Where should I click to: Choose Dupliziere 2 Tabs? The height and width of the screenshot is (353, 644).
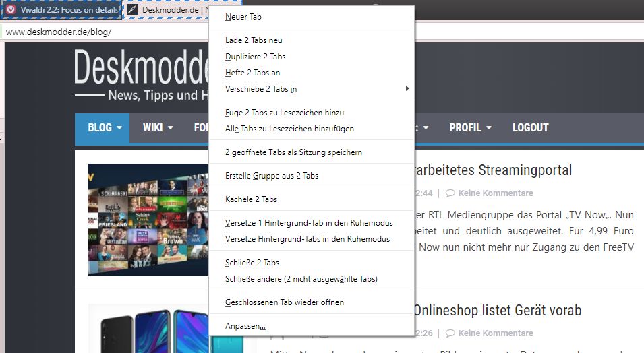click(x=312, y=56)
